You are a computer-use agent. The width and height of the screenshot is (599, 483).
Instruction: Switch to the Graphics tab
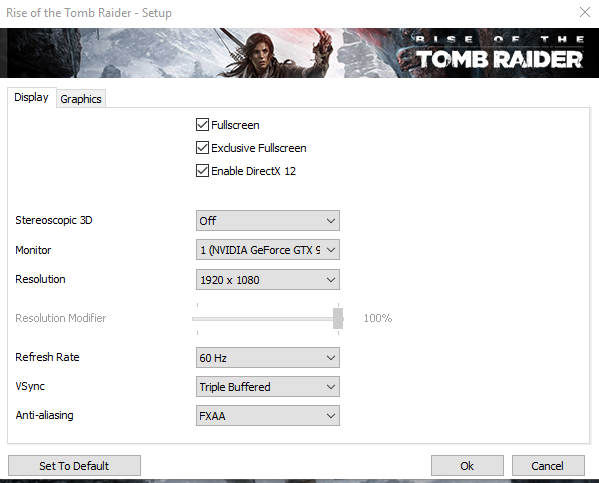pos(81,99)
